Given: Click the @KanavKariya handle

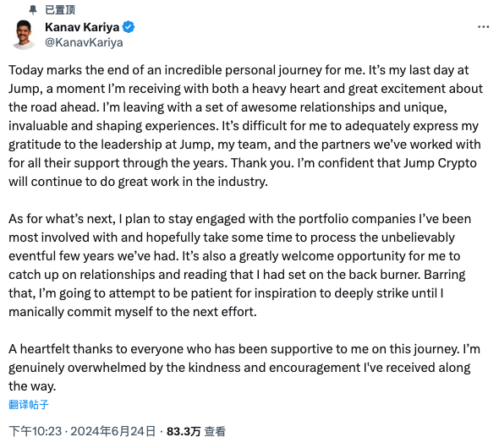Looking at the screenshot, I should point(84,42).
